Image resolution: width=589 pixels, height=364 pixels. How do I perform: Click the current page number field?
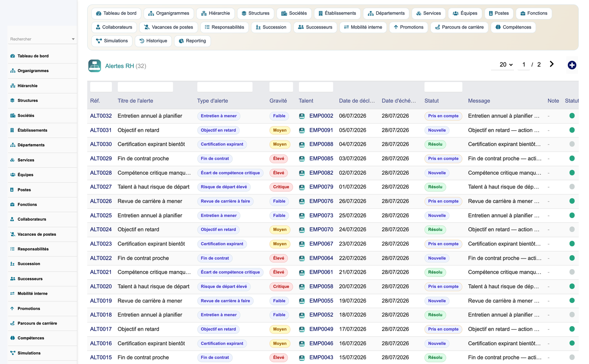coord(524,65)
